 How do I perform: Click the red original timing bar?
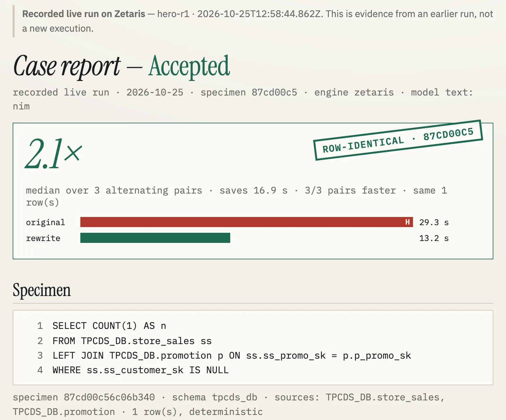[247, 222]
